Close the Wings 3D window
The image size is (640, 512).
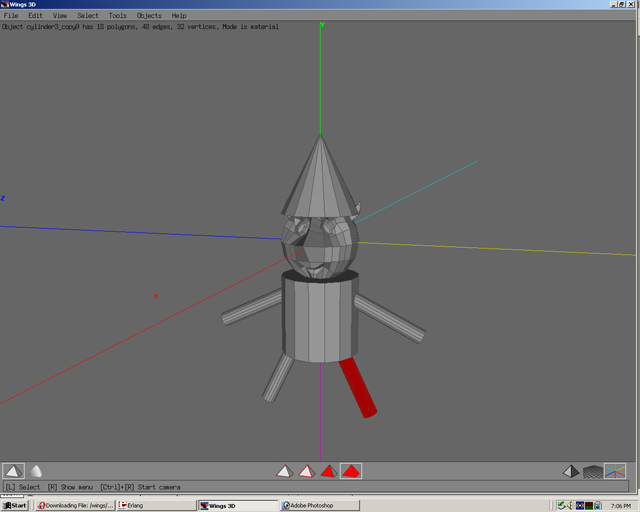pos(631,4)
